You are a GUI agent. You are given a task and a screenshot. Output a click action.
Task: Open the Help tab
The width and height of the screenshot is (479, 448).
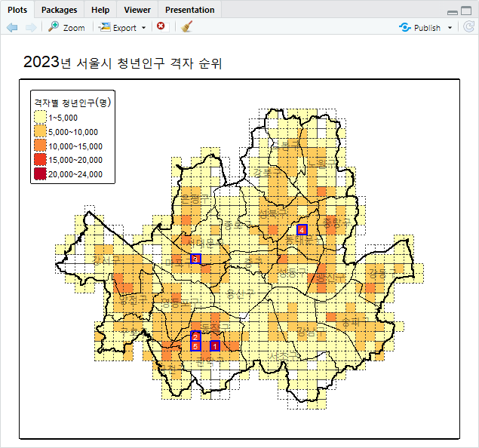[x=100, y=10]
